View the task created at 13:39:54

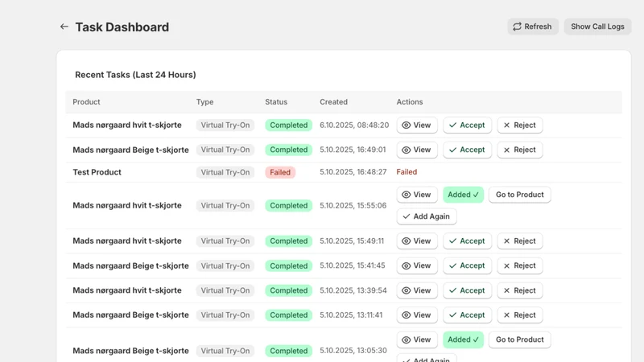pyautogui.click(x=416, y=290)
